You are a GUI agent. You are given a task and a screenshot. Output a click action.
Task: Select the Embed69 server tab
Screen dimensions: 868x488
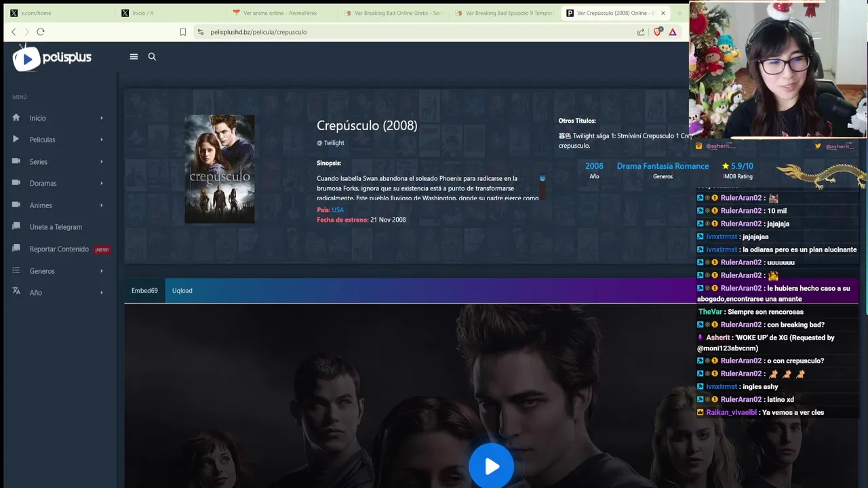144,291
